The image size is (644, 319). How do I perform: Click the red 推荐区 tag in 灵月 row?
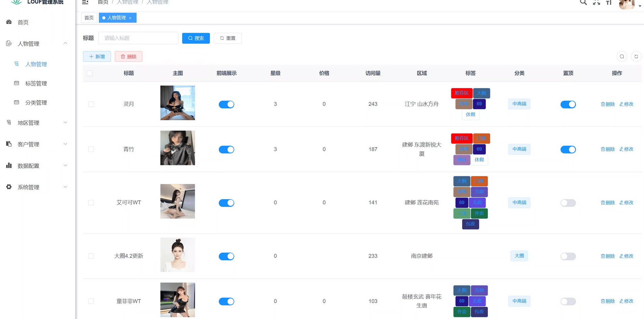461,93
